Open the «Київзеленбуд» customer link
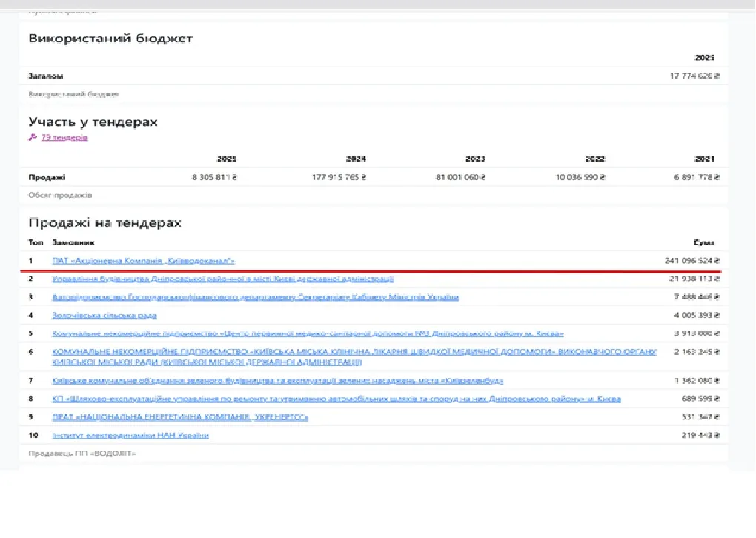 [278, 381]
